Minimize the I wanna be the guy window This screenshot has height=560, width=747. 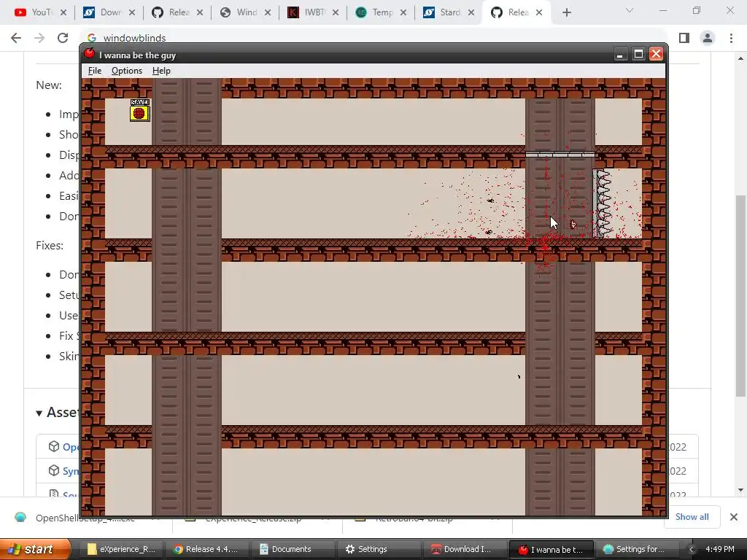click(x=620, y=54)
